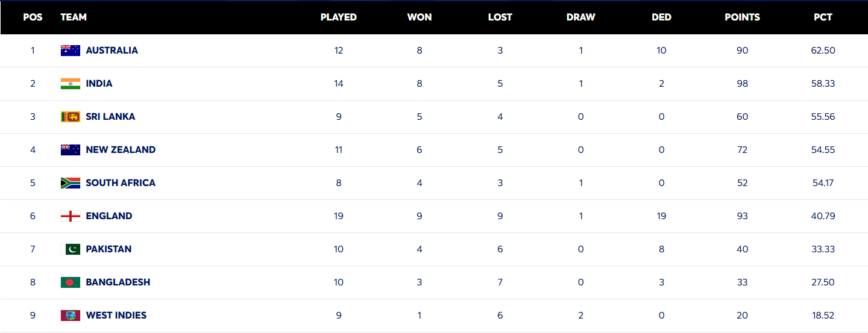Image resolution: width=868 pixels, height=333 pixels.
Task: Click the West Indies flag icon
Action: click(x=71, y=316)
